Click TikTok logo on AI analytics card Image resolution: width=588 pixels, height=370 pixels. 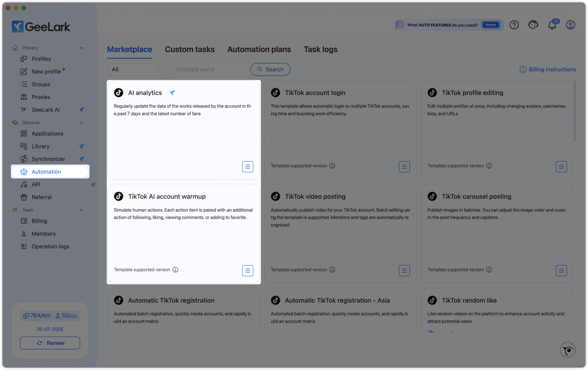[x=119, y=93]
